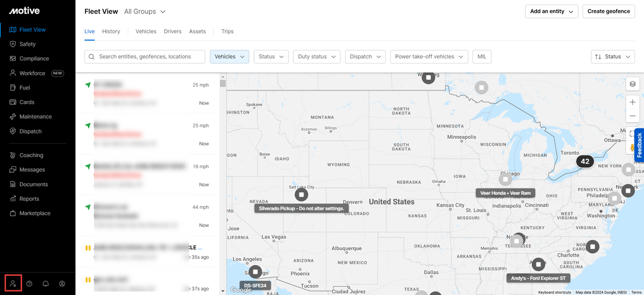Switch to the Trips tab
644x295 pixels.
[227, 31]
